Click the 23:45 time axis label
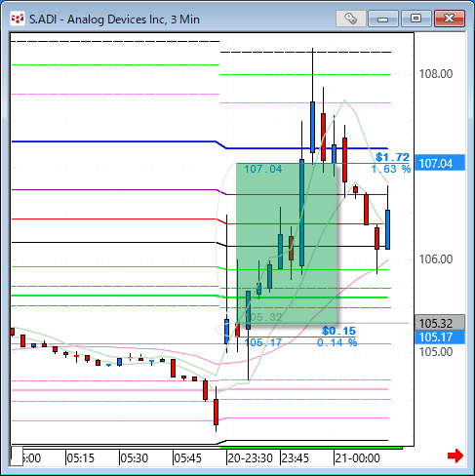The width and height of the screenshot is (475, 476). [x=296, y=458]
